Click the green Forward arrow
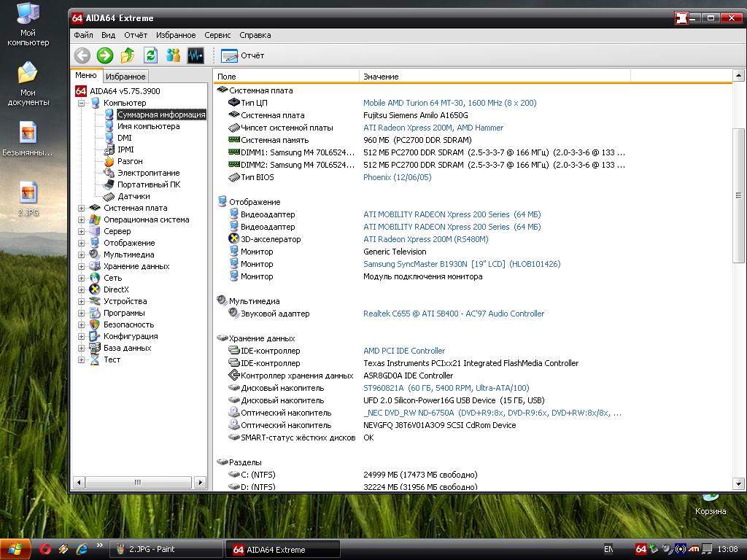The image size is (747, 560). click(x=105, y=55)
